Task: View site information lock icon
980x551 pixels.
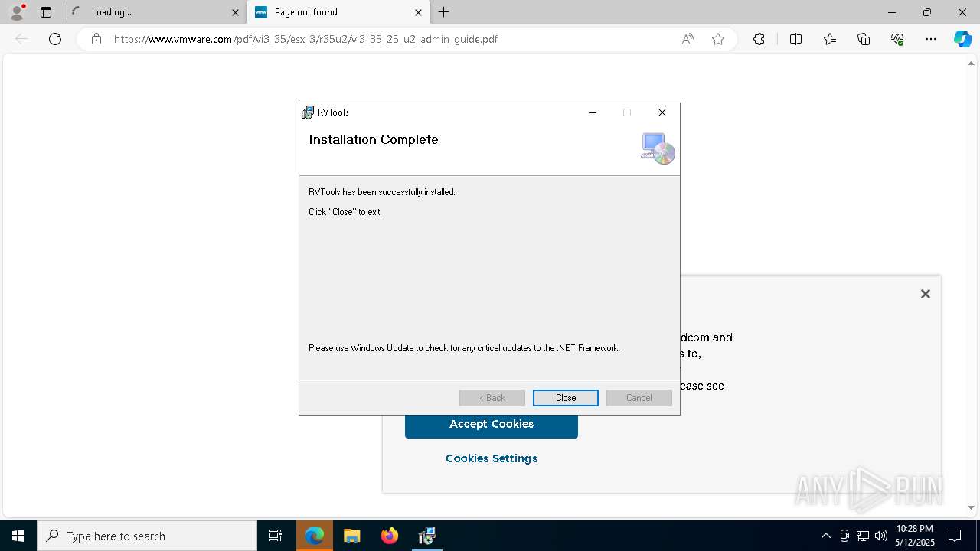Action: (x=96, y=39)
